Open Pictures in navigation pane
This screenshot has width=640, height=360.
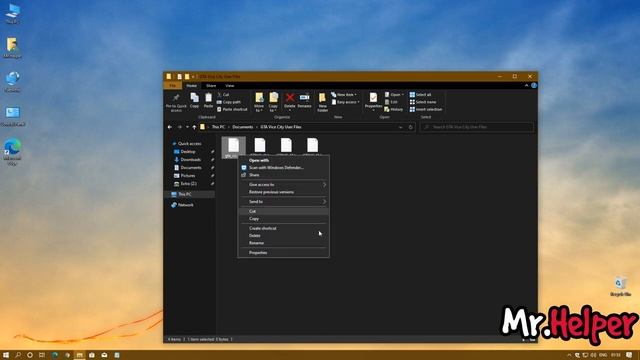pyautogui.click(x=188, y=176)
